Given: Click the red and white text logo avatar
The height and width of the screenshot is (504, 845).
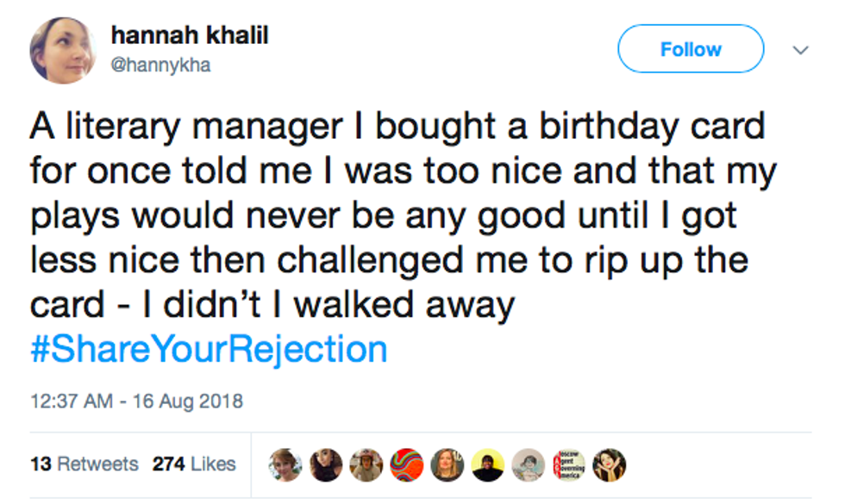Looking at the screenshot, I should (569, 464).
